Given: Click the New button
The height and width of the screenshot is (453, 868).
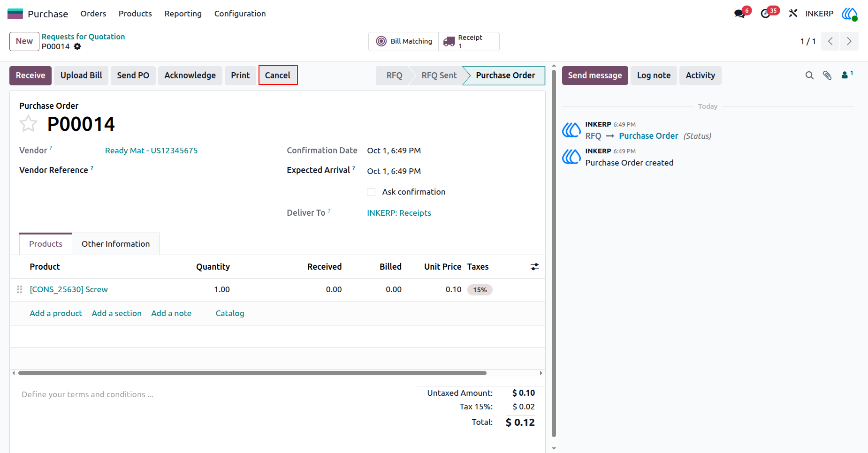Looking at the screenshot, I should [24, 41].
